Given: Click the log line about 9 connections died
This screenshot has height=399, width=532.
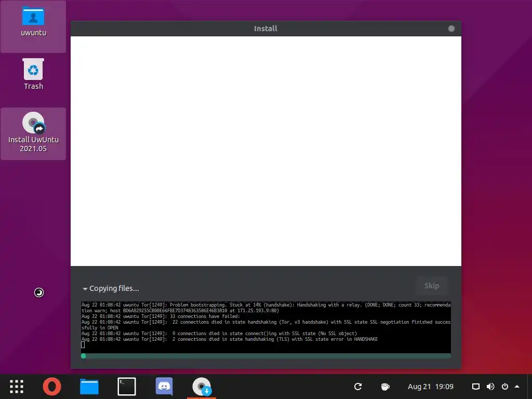Looking at the screenshot, I should click(x=219, y=333).
